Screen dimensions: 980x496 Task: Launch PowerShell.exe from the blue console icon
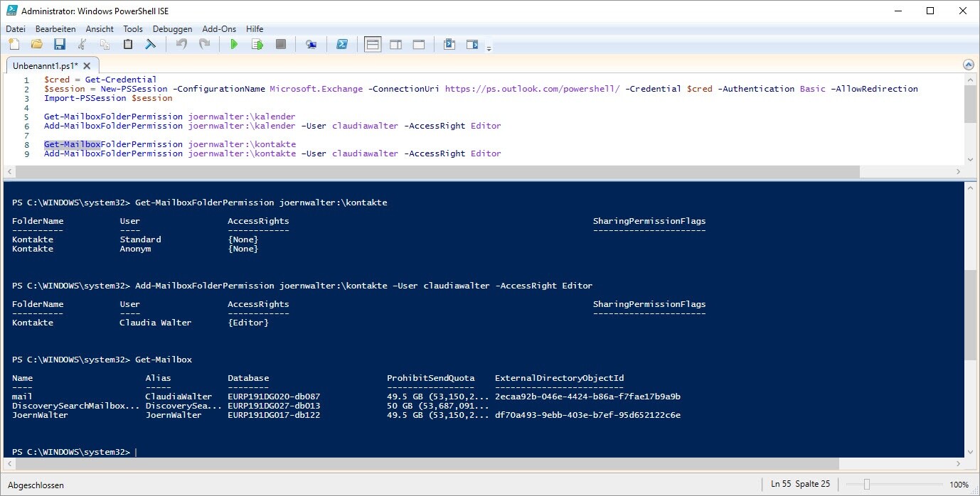342,45
